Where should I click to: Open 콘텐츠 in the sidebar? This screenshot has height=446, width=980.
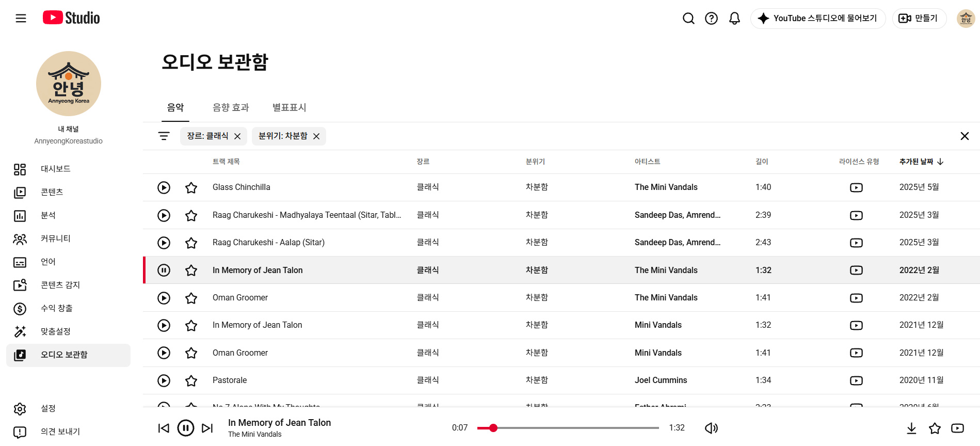point(68,192)
